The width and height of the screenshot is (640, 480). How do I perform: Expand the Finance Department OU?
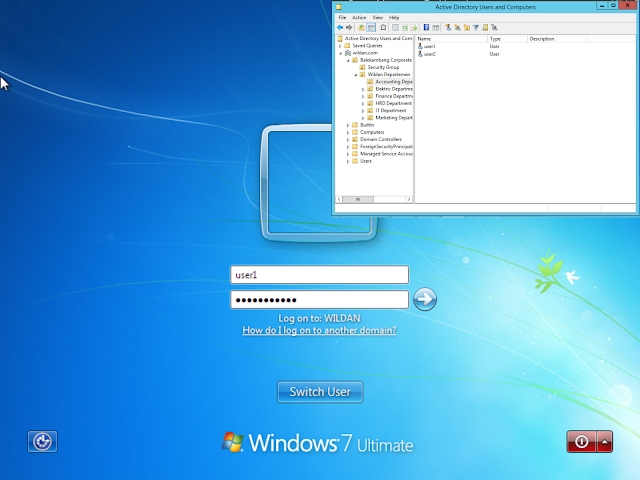click(363, 96)
